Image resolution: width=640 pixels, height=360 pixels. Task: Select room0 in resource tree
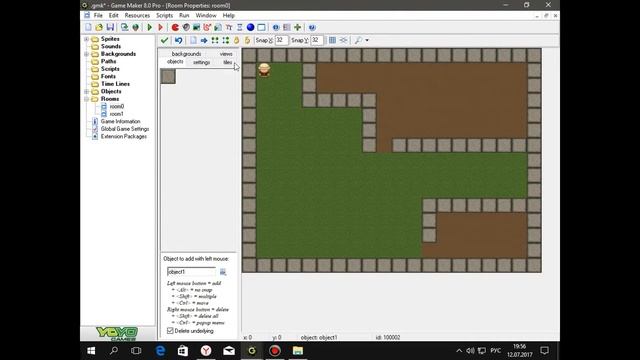tap(116, 107)
